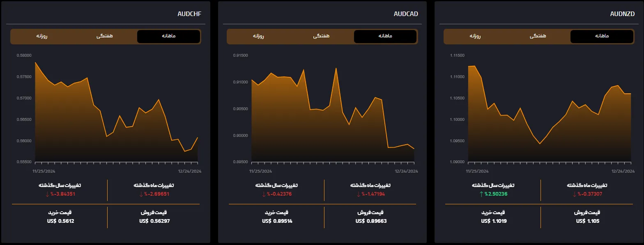The width and height of the screenshot is (644, 245).
Task: Show the daily روزانه view for AUDCAD
Action: [258, 36]
